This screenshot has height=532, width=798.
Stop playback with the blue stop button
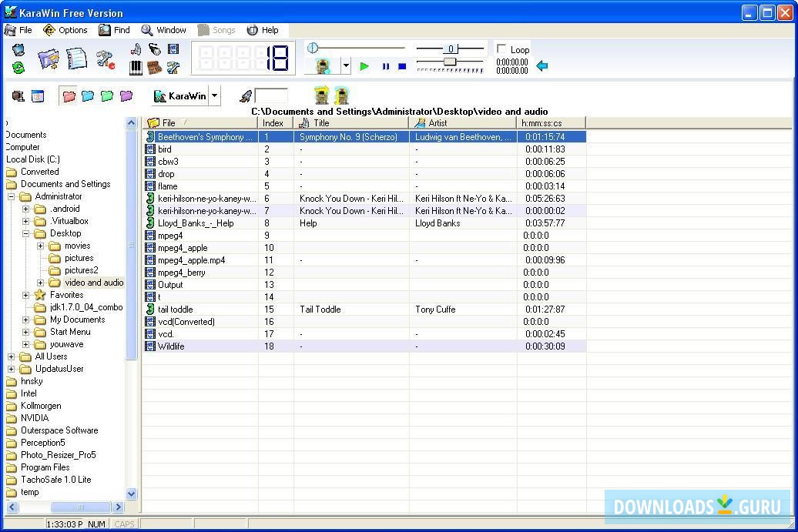pyautogui.click(x=402, y=66)
